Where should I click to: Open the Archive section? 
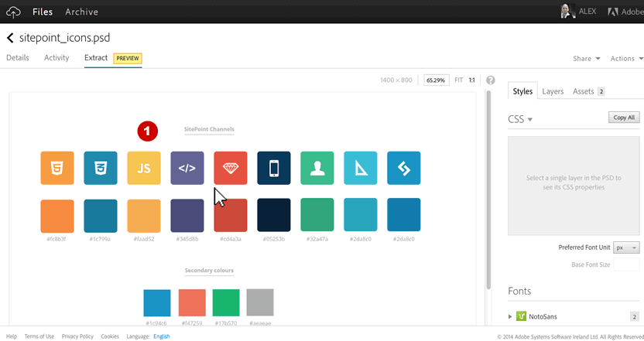[82, 12]
